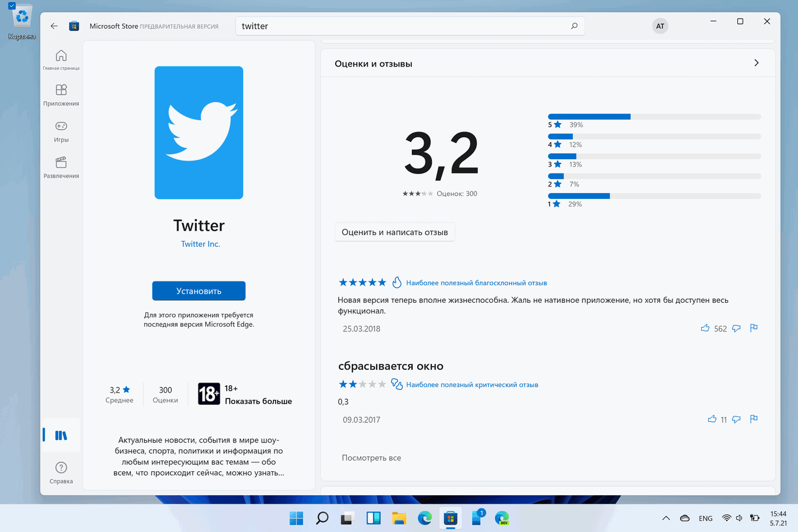Image resolution: width=798 pixels, height=532 pixels.
Task: Open Task View on the taskbar
Action: tap(347, 518)
